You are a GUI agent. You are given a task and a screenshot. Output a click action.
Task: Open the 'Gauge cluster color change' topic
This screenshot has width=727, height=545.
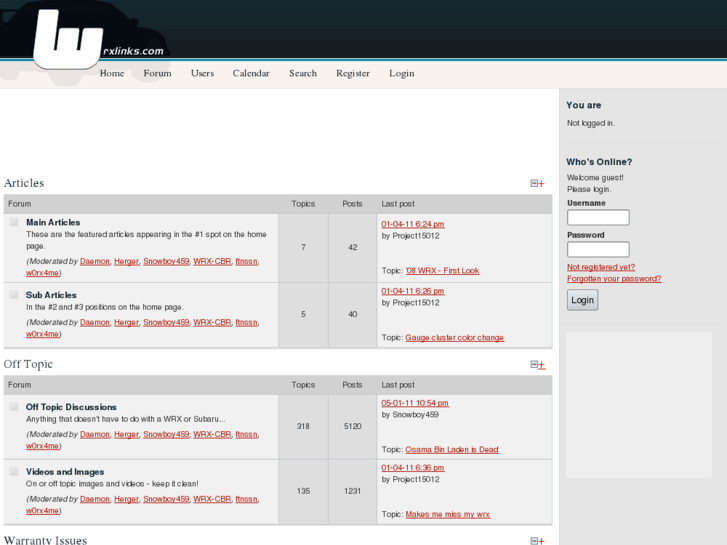click(454, 338)
